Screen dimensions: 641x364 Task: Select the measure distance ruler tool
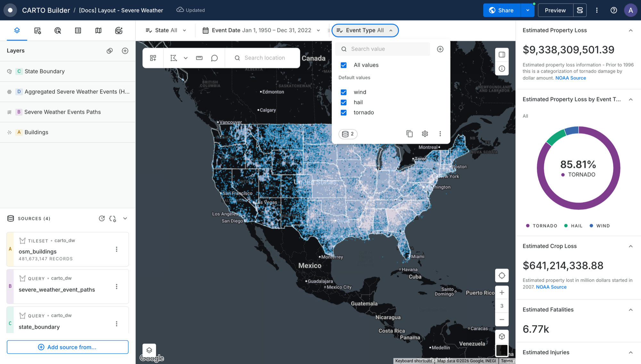tap(199, 58)
